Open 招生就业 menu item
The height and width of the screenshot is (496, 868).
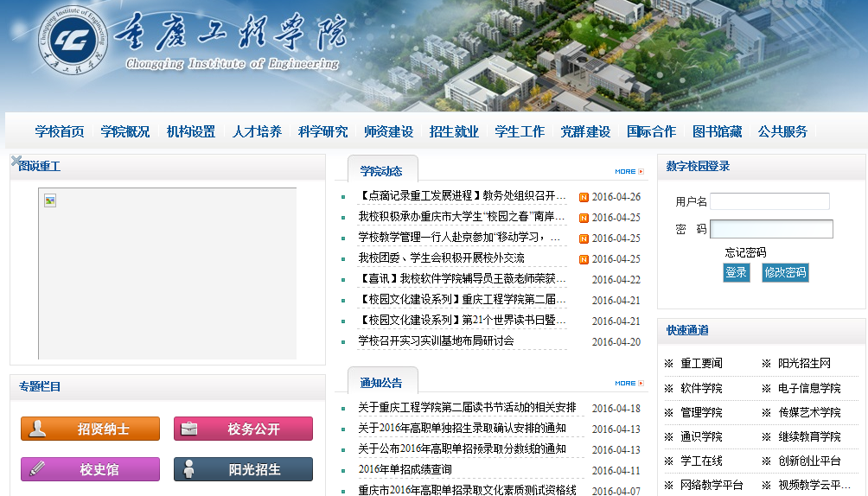point(454,131)
